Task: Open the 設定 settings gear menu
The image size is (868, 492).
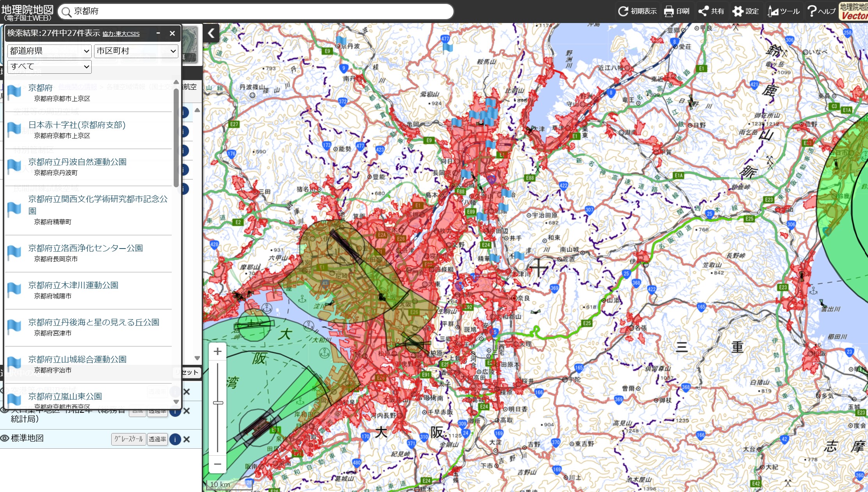Action: pyautogui.click(x=738, y=11)
